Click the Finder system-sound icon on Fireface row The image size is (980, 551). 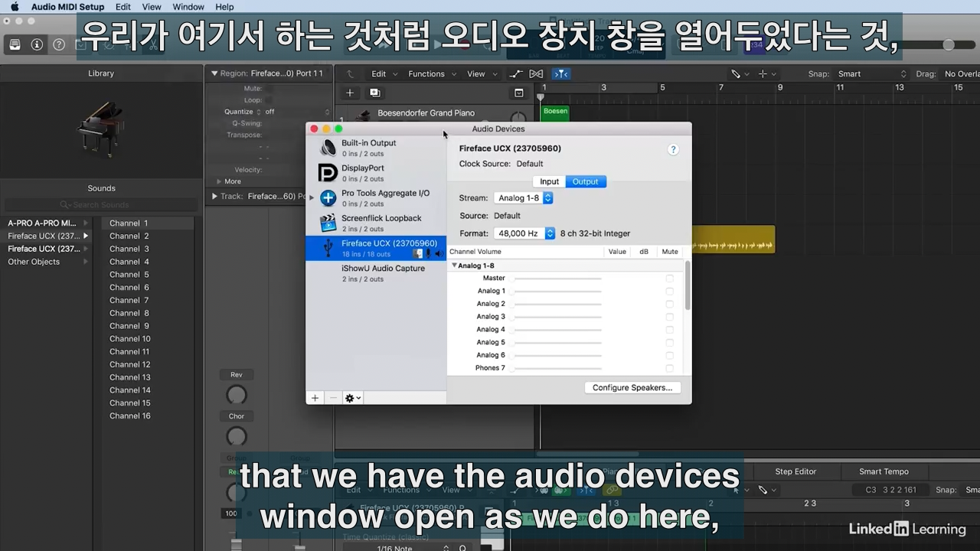click(418, 253)
